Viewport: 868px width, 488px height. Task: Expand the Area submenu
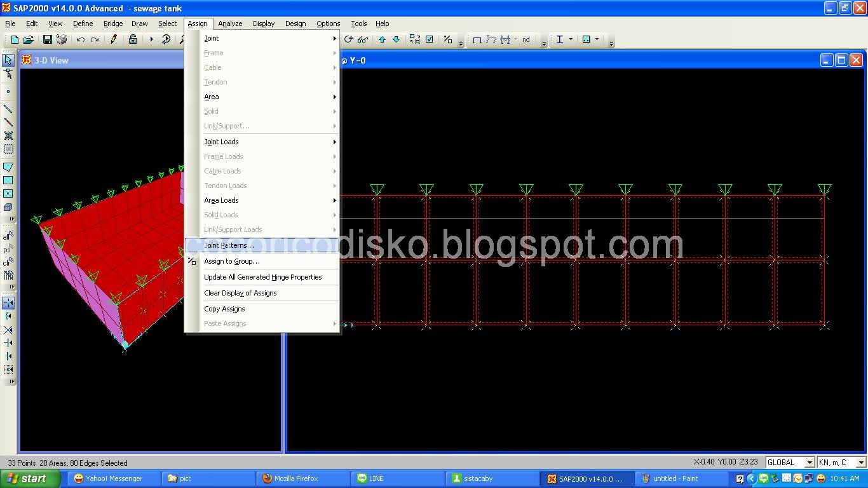[x=262, y=97]
